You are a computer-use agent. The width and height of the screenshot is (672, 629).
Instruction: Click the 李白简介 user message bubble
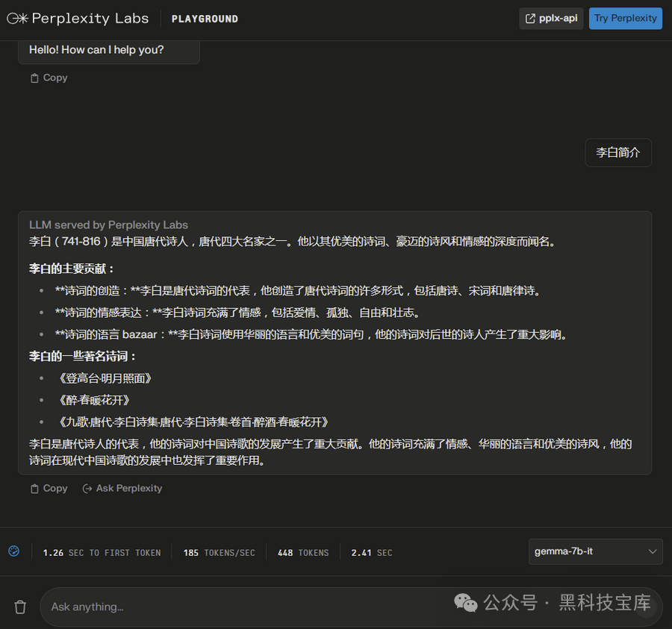point(617,152)
